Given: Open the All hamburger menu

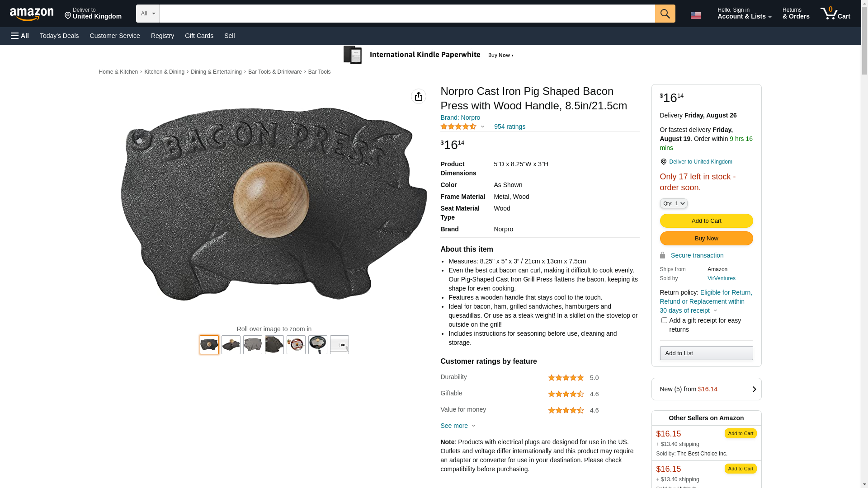Looking at the screenshot, I should click(20, 36).
